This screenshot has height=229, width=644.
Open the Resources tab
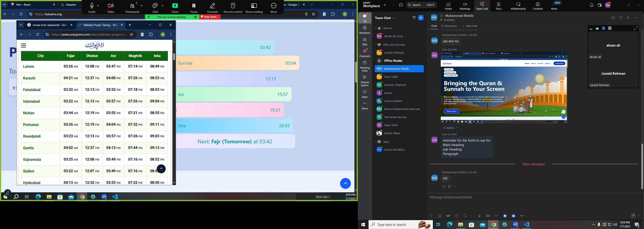tap(449, 26)
